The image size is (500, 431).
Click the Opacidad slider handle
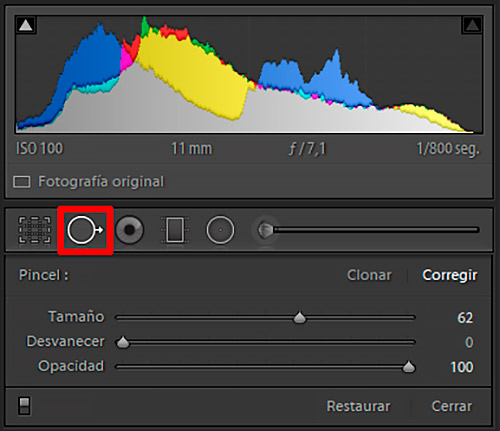(x=409, y=367)
